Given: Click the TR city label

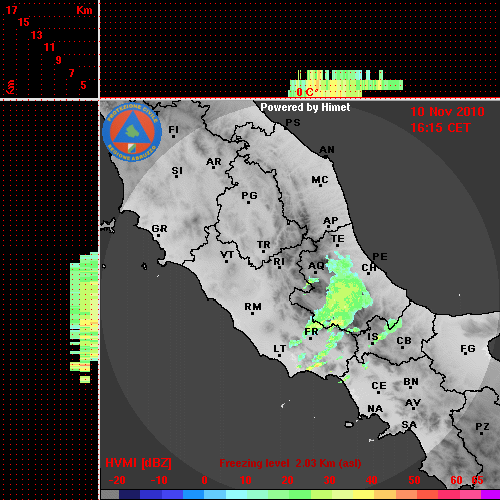Looking at the screenshot, I should [263, 245].
